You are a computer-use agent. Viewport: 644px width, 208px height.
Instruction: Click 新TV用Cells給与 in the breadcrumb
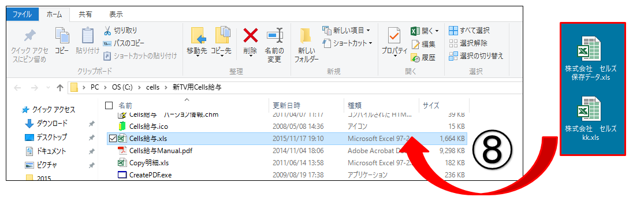coord(198,88)
